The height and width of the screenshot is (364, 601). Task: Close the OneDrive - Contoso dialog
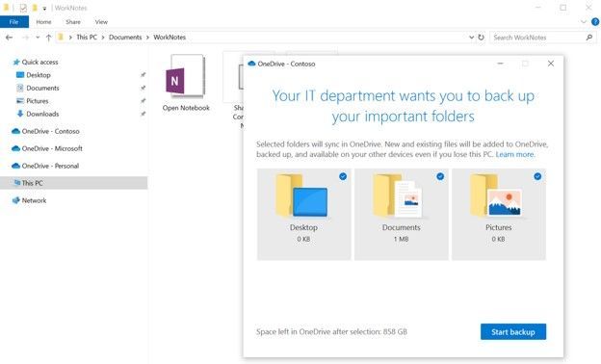(551, 64)
